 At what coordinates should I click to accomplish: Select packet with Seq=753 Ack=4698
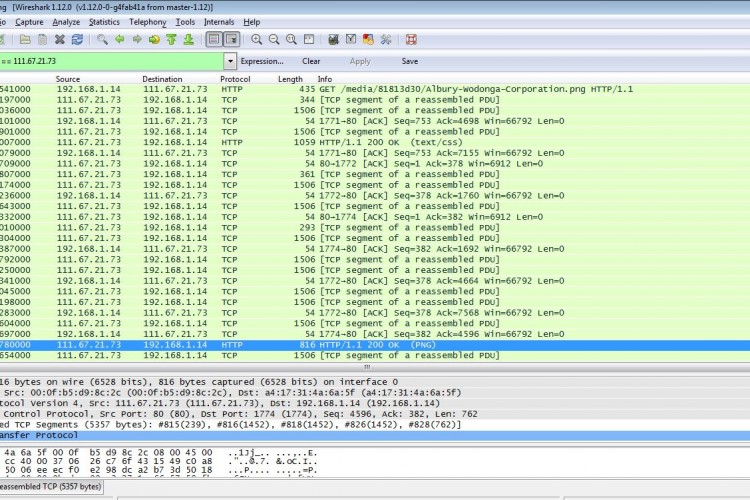point(375,121)
